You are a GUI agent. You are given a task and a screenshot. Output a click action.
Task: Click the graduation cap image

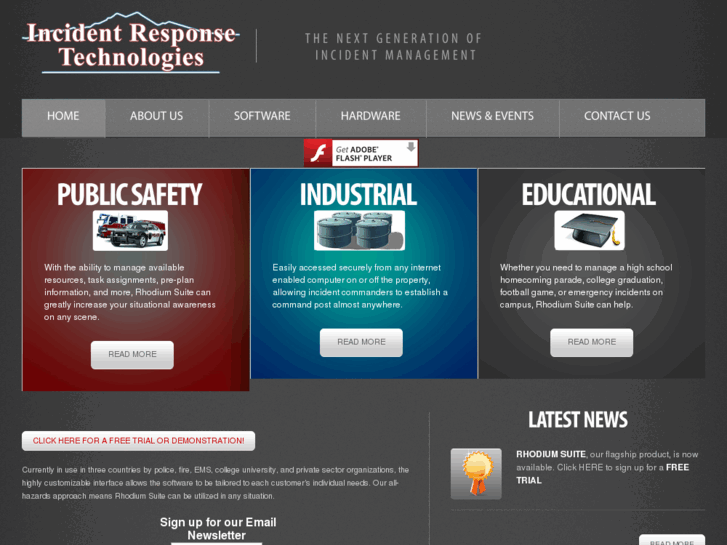pos(589,231)
